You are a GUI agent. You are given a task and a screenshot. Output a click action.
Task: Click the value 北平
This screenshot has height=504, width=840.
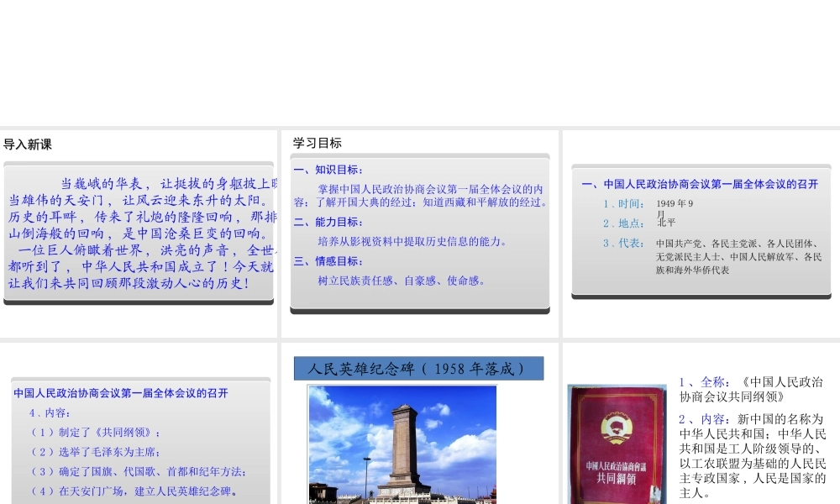[666, 223]
